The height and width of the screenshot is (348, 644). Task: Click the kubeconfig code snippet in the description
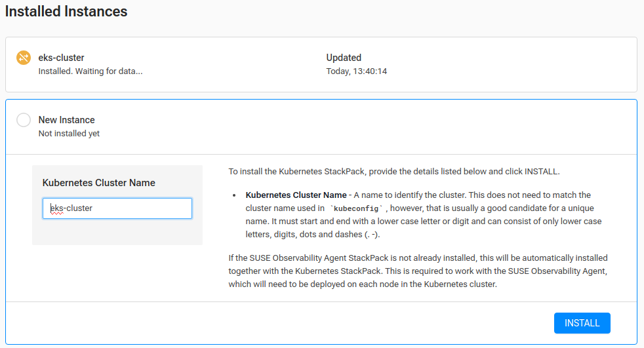[x=356, y=208]
